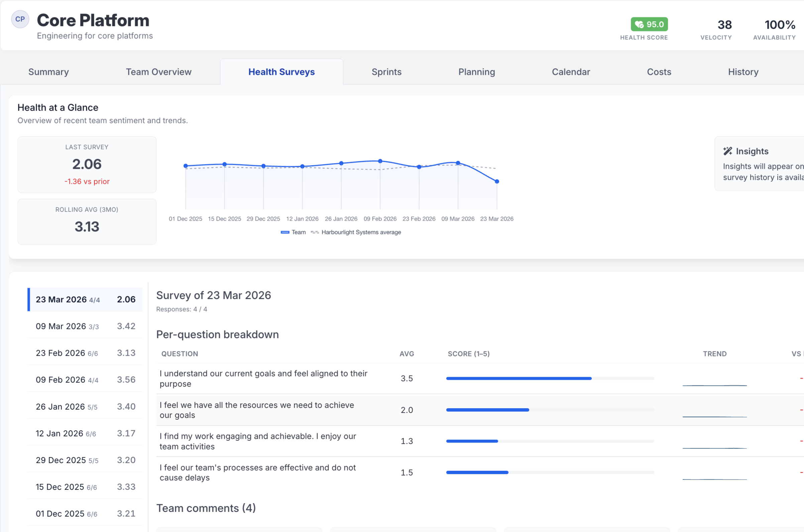804x532 pixels.
Task: Select the 09 Mar 2026 survey entry
Action: [x=85, y=326]
